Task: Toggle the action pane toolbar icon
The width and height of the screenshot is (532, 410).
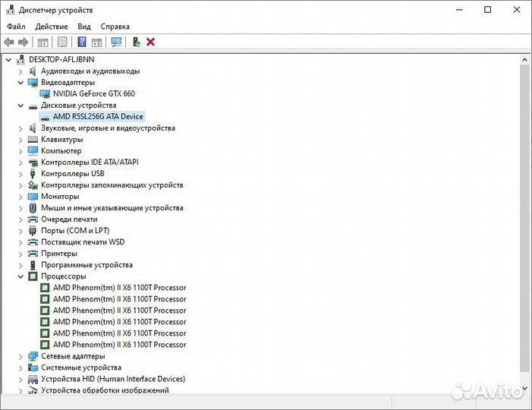Action: click(x=96, y=43)
